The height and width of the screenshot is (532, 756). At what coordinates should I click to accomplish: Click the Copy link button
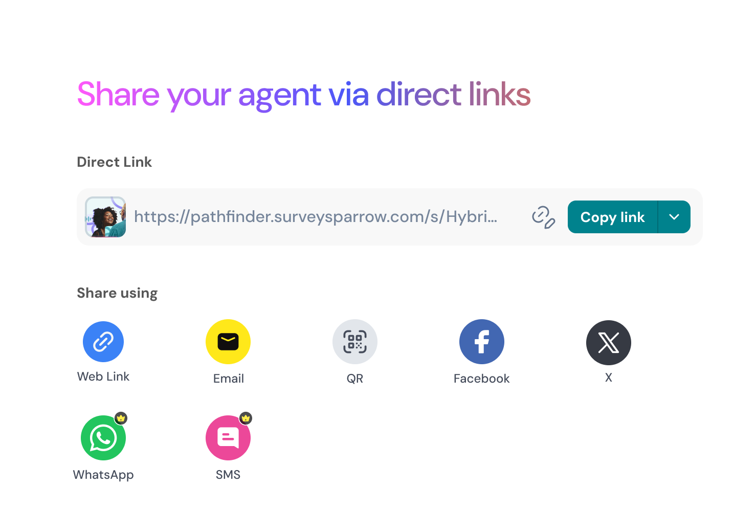[612, 217]
